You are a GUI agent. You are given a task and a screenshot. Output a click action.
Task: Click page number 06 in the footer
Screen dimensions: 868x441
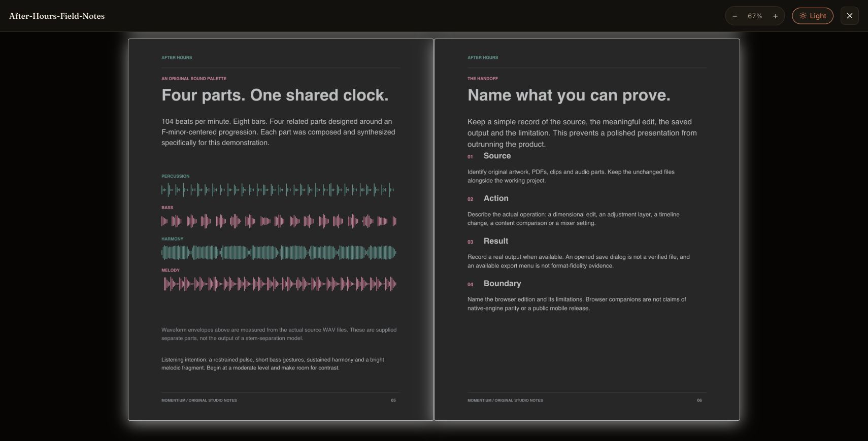(699, 400)
